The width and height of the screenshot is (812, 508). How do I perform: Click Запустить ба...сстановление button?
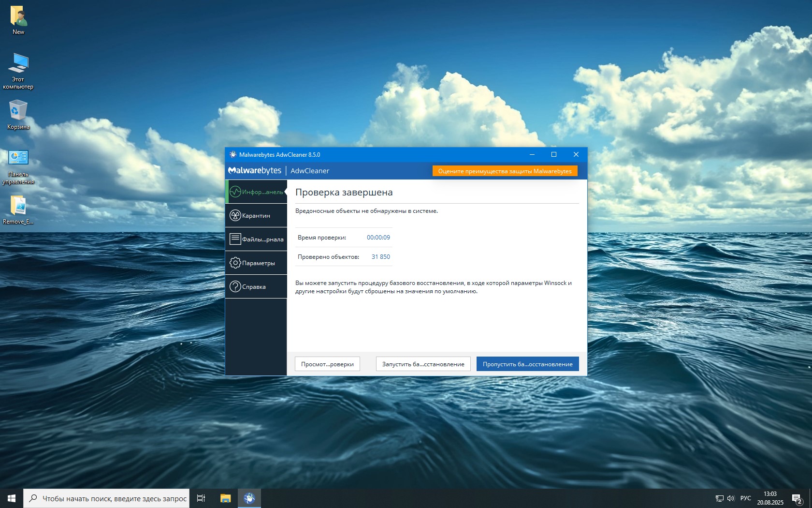pyautogui.click(x=423, y=364)
